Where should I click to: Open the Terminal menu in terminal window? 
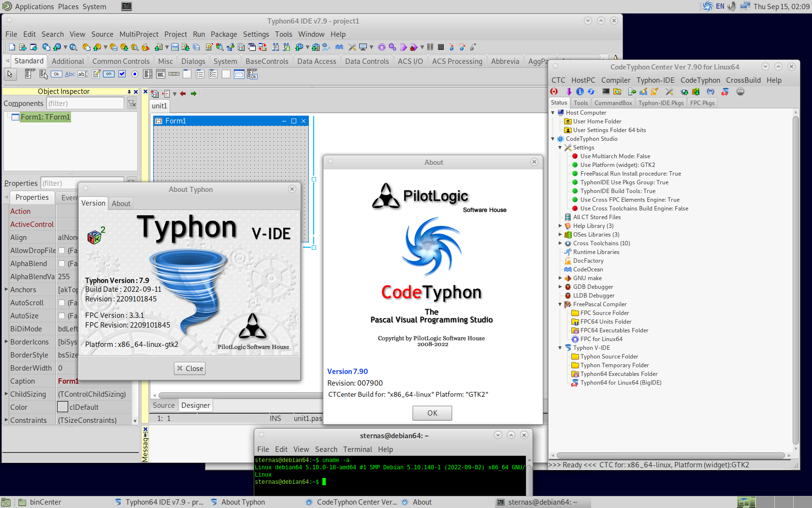click(358, 449)
